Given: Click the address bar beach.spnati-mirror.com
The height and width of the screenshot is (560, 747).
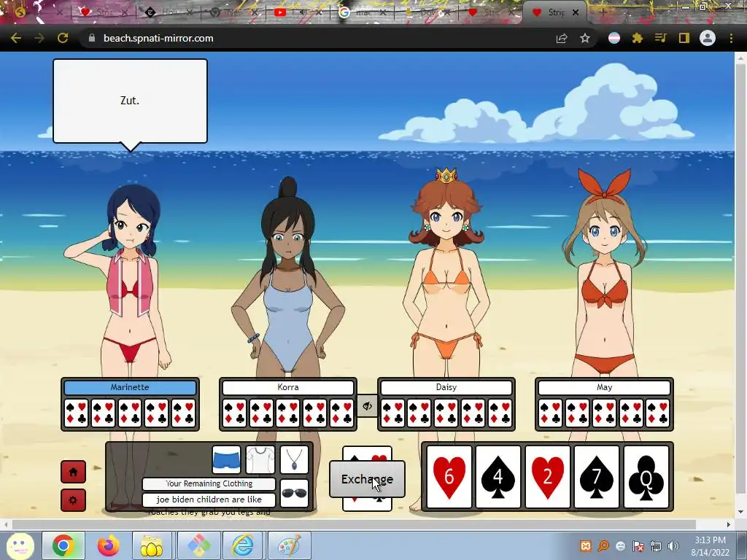Looking at the screenshot, I should 158,38.
